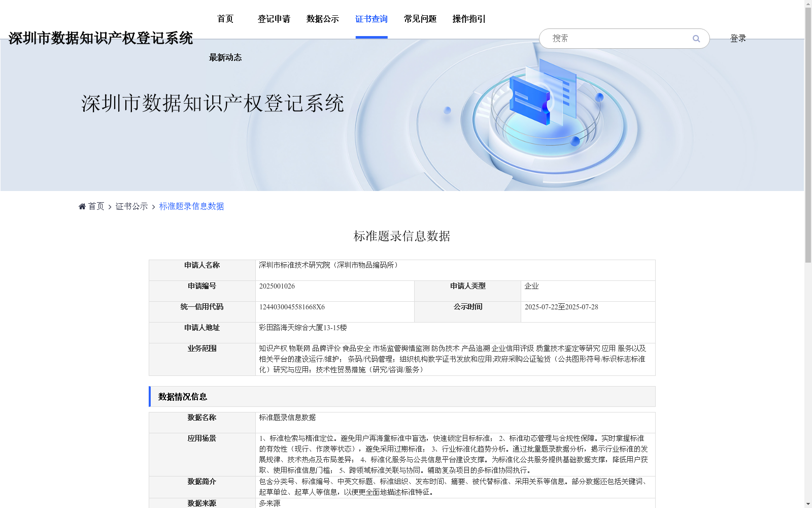The height and width of the screenshot is (508, 812).
Task: Select the 证书查询 menu item
Action: coord(371,19)
